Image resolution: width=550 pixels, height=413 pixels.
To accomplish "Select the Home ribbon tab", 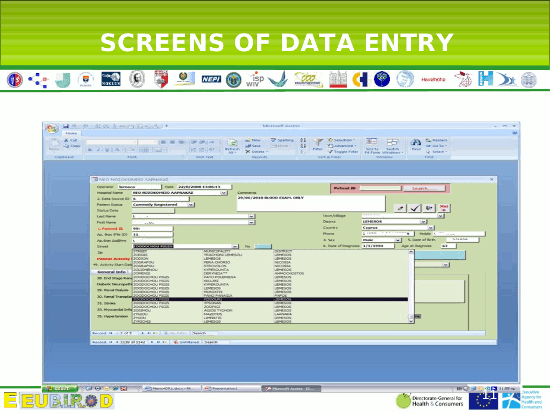I will (x=71, y=133).
